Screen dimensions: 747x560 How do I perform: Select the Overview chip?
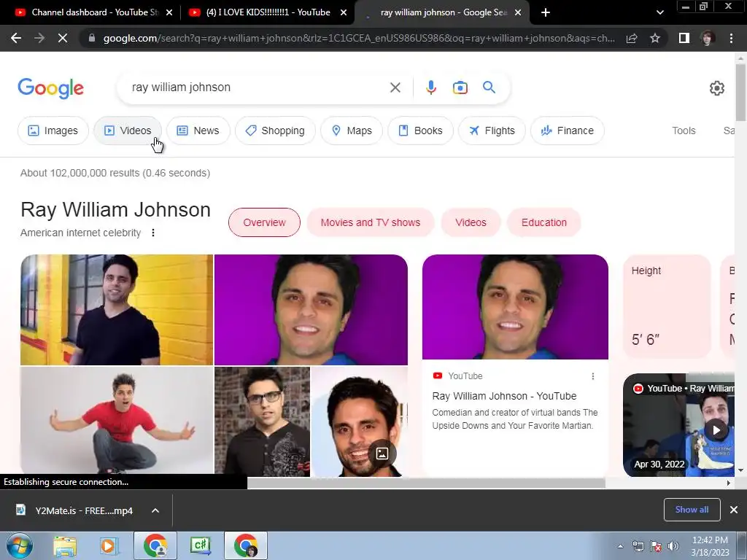[x=264, y=222]
